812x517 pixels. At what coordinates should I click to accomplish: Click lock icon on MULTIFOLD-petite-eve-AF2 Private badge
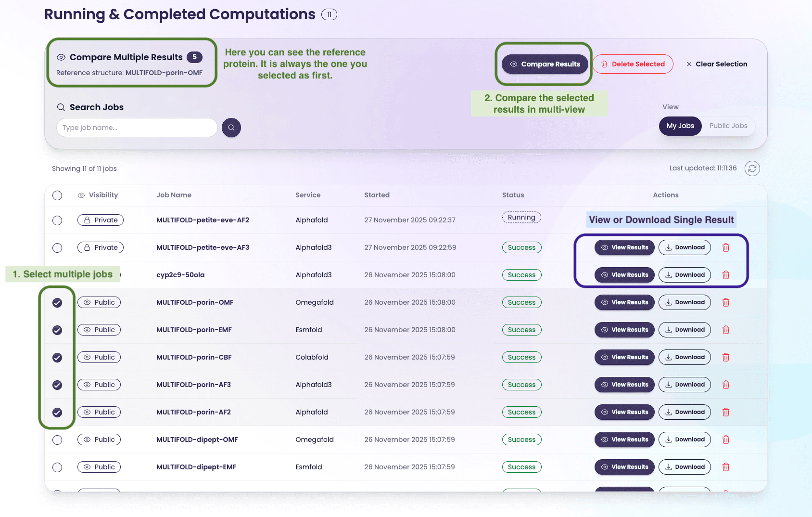coord(87,220)
